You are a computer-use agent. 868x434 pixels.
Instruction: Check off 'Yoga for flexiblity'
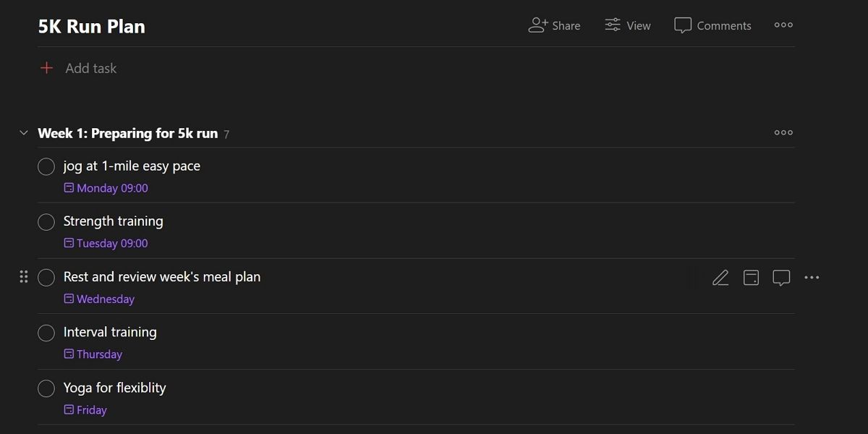pos(46,388)
